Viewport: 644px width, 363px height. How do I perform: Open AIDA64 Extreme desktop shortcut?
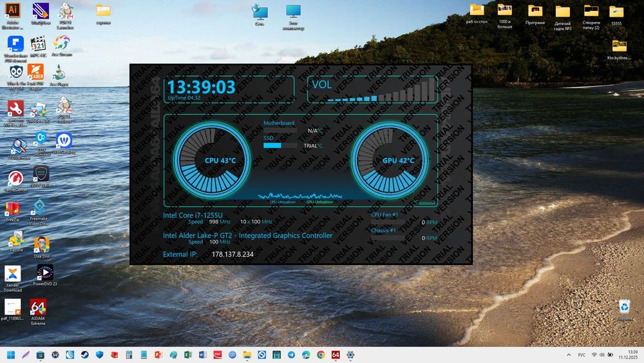pos(38,312)
